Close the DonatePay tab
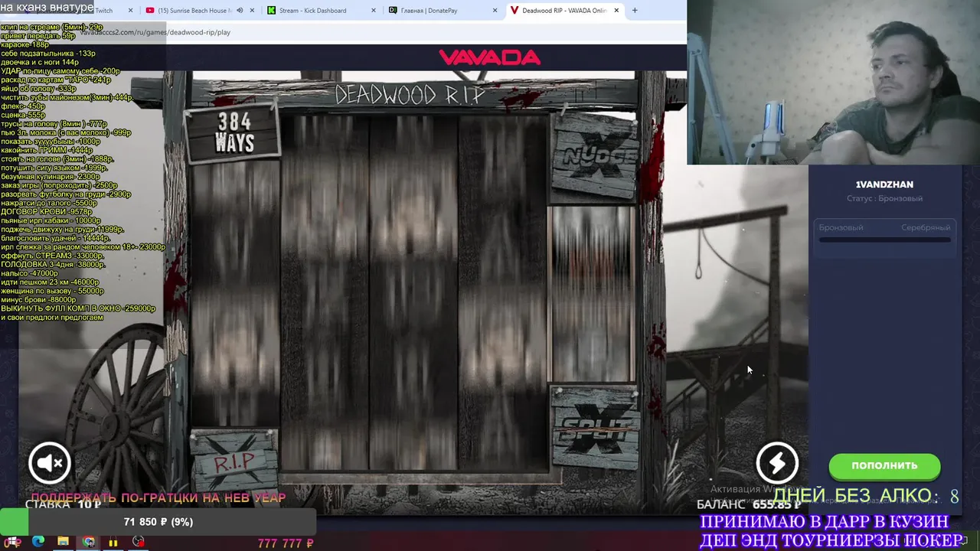This screenshot has height=551, width=980. pyautogui.click(x=495, y=11)
